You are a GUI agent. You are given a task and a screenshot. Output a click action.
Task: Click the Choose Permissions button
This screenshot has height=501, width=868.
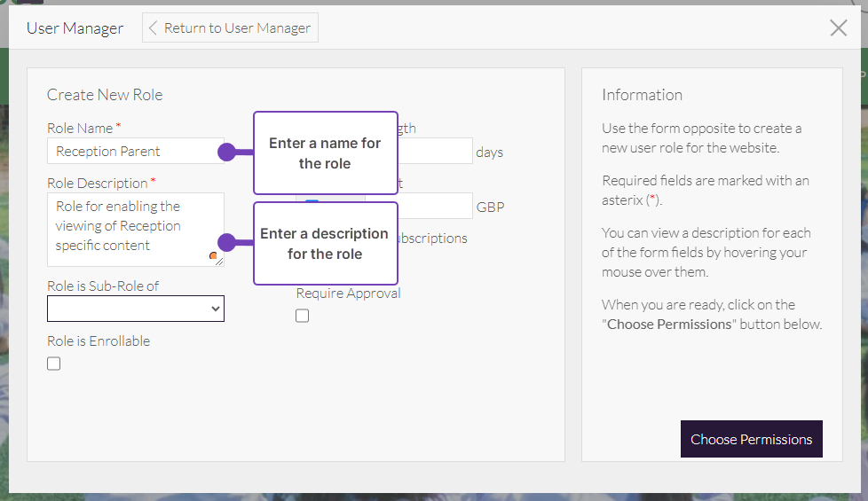pyautogui.click(x=751, y=439)
